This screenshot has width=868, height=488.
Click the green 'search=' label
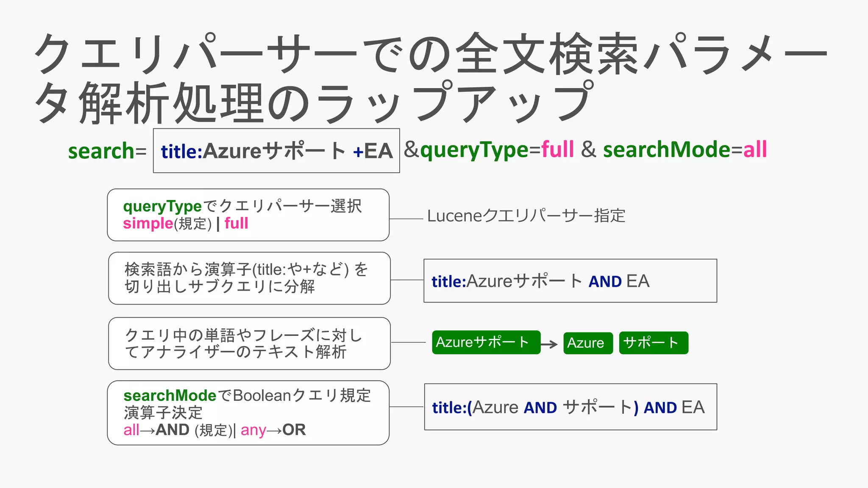107,151
